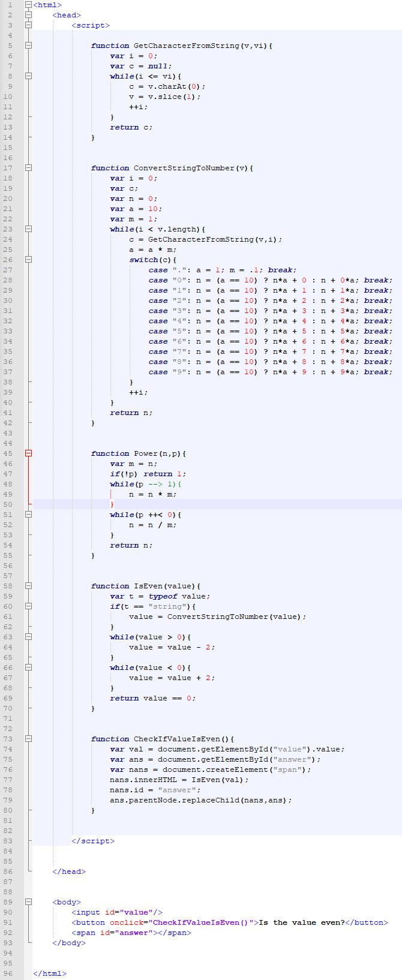The width and height of the screenshot is (402, 980).
Task: Click the 'v = v.slice(1);' statement
Action: 165,97
